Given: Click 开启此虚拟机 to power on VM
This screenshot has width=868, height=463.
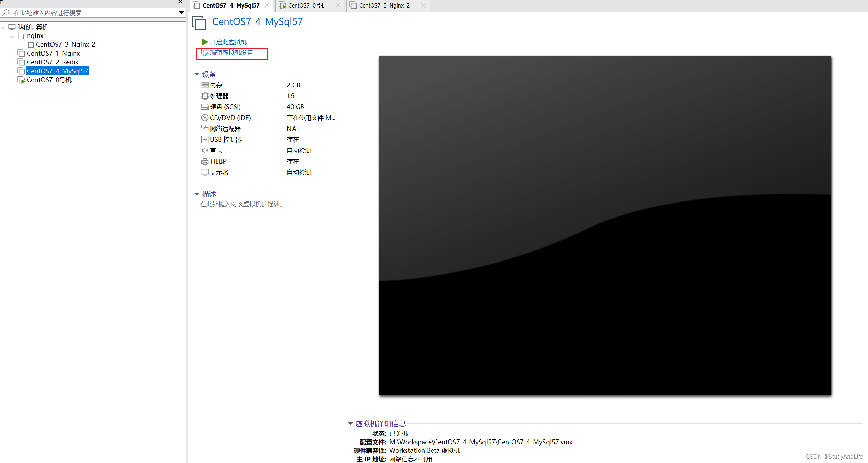Looking at the screenshot, I should pyautogui.click(x=228, y=42).
